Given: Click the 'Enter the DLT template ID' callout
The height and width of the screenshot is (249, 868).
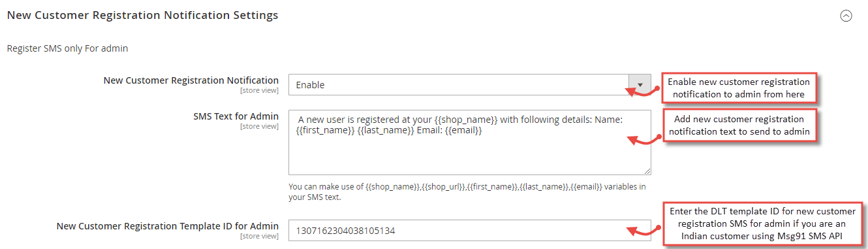Looking at the screenshot, I should point(762,225).
